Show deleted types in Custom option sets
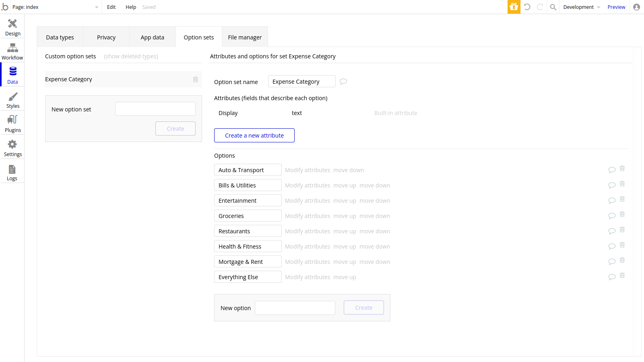This screenshot has width=644, height=362. (131, 56)
